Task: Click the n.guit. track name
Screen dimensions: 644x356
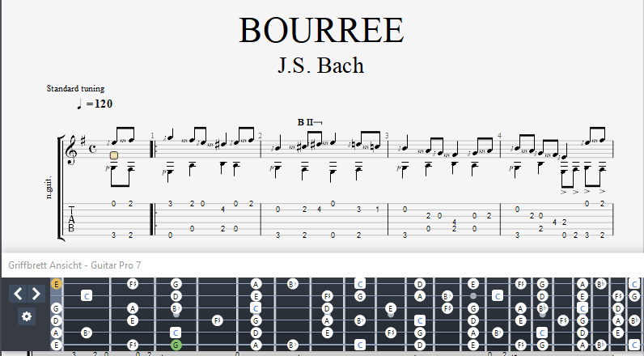Action: click(x=49, y=188)
